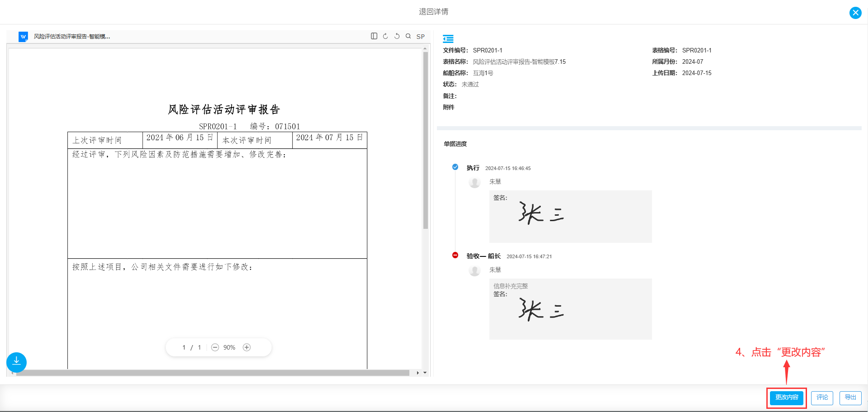Click the 评论 button

tap(822, 398)
